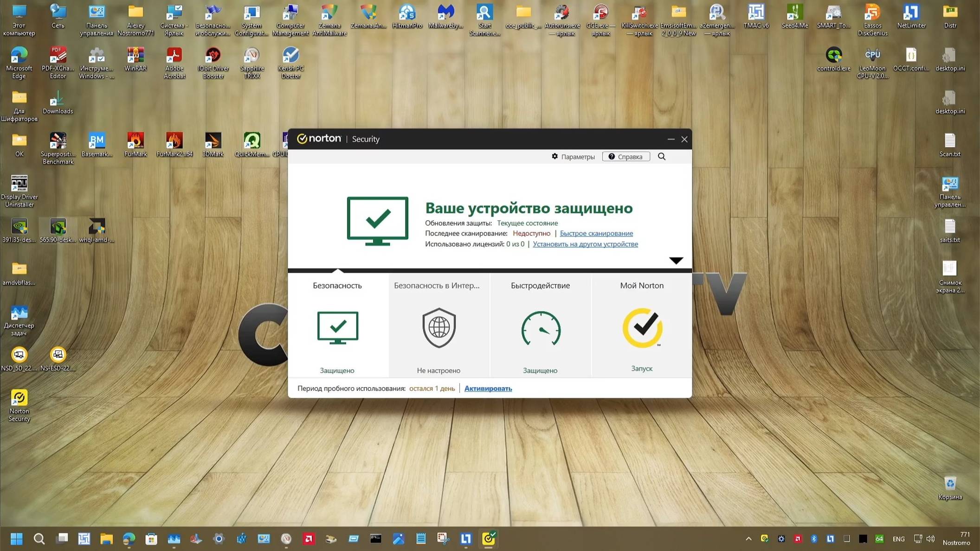Click Быстрое сканирование link
The image size is (980, 551).
coord(596,233)
